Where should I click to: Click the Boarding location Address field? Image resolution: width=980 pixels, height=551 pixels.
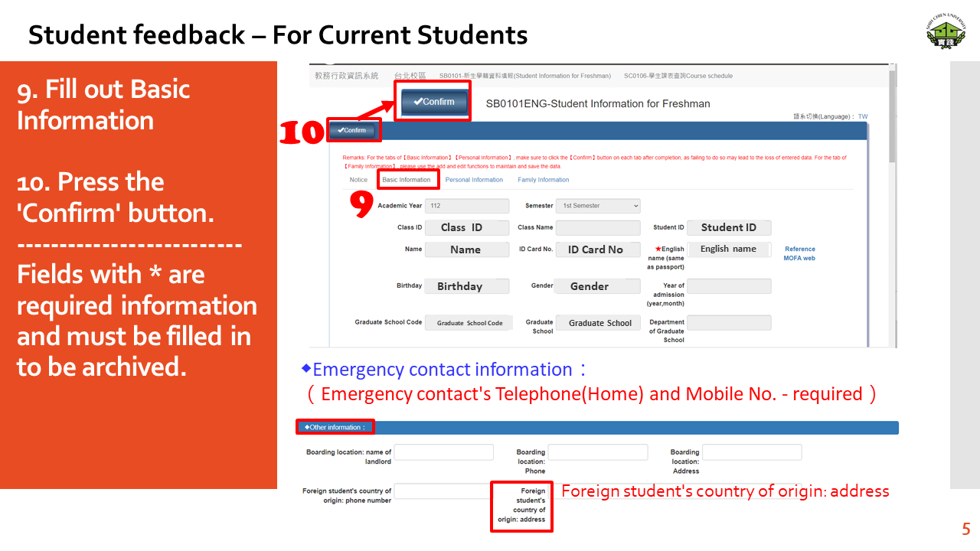coord(752,452)
